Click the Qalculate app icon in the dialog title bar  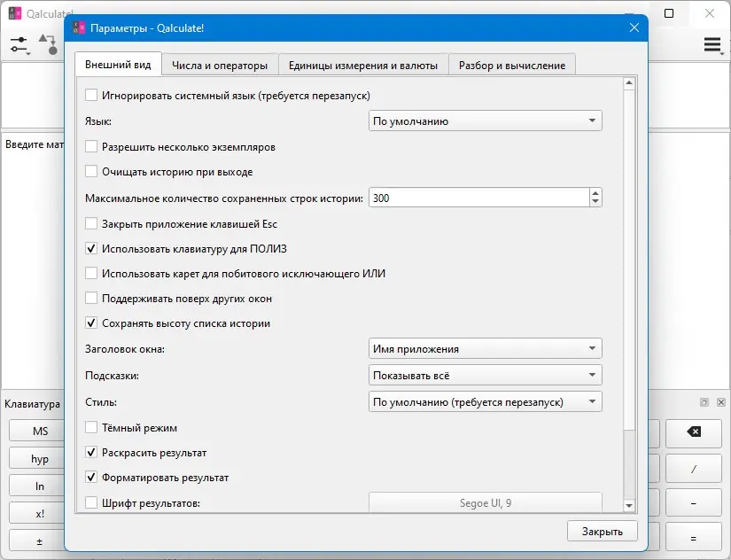coord(78,28)
